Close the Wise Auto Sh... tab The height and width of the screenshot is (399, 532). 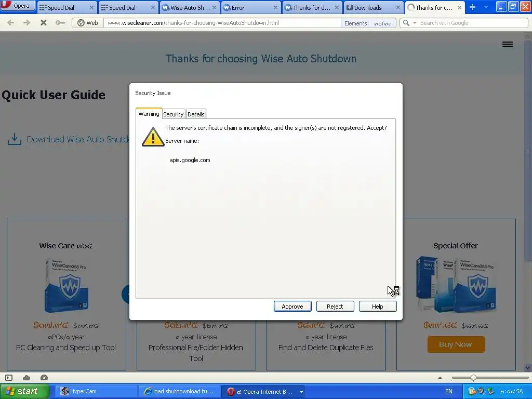[x=214, y=7]
